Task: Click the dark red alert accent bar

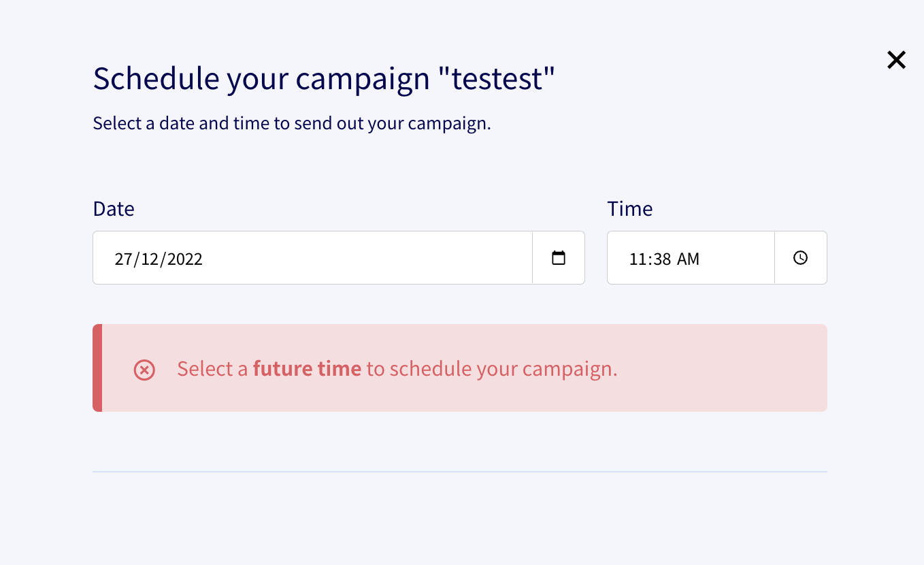Action: [97, 368]
